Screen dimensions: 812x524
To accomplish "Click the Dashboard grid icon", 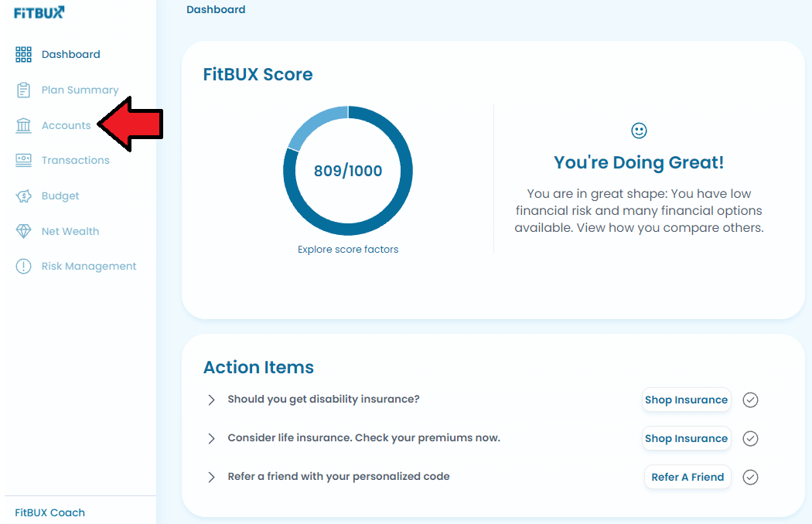I will pos(23,54).
